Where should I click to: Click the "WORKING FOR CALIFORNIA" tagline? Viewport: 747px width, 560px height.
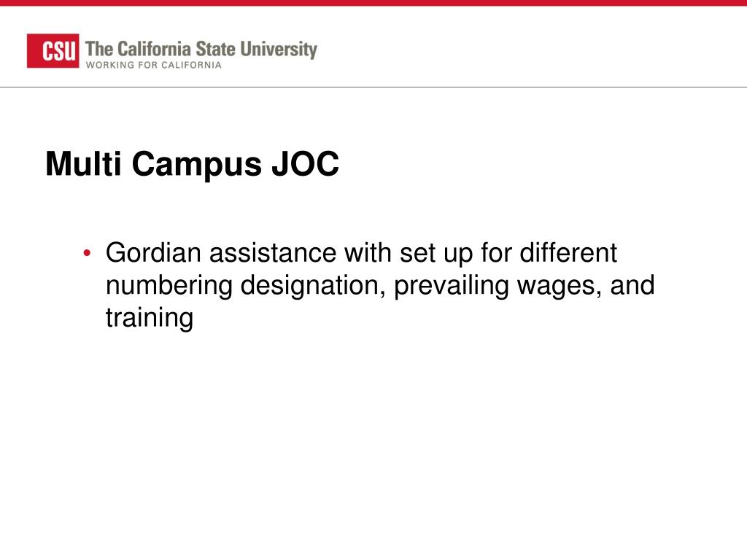click(x=153, y=65)
